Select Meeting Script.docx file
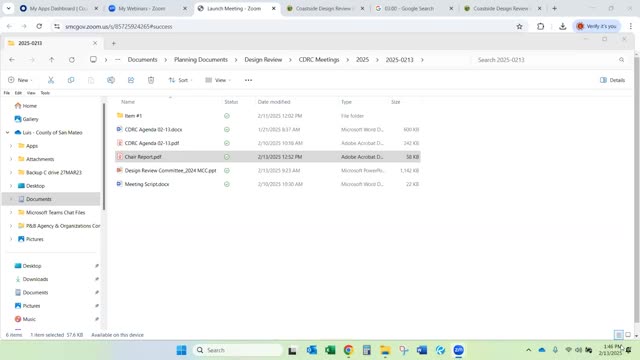 (x=267, y=184)
